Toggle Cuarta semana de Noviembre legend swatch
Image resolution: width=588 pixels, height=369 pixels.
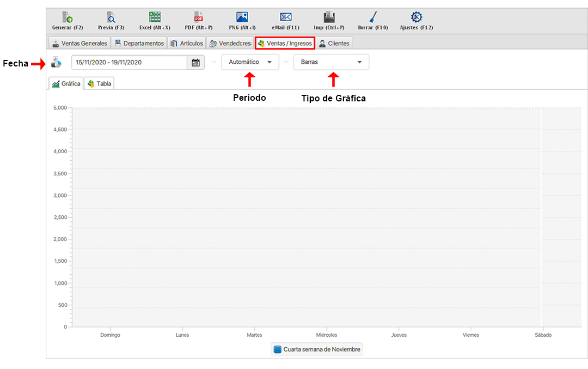tap(278, 349)
